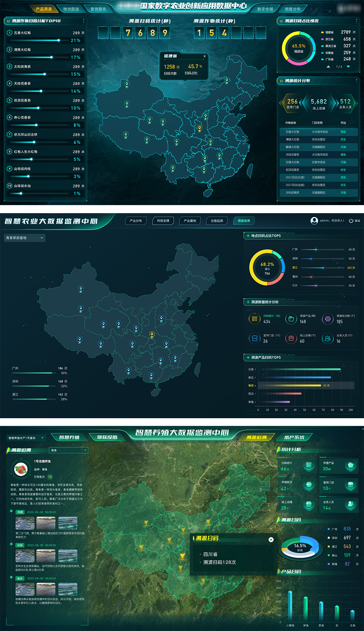Screen dimensions: 364x631
Task: Click the blue 宣传门店 shop icon
Action: tap(254, 338)
